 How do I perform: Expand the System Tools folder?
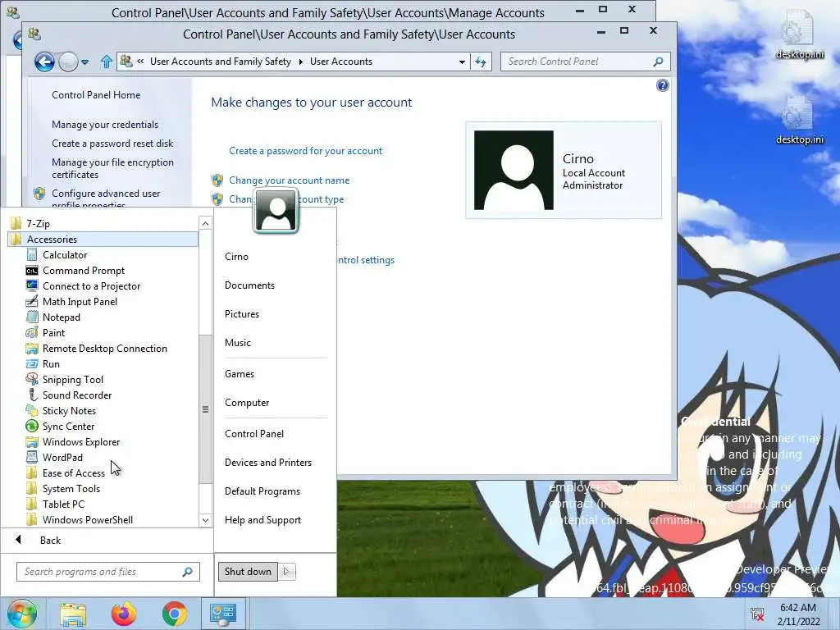(x=71, y=489)
